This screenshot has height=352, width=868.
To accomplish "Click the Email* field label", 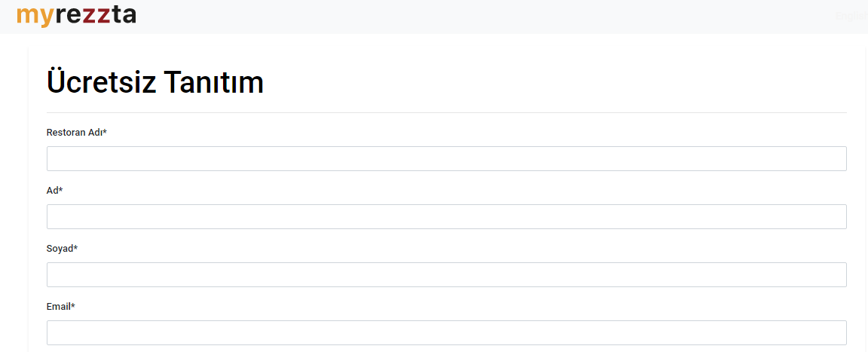I will (x=60, y=306).
